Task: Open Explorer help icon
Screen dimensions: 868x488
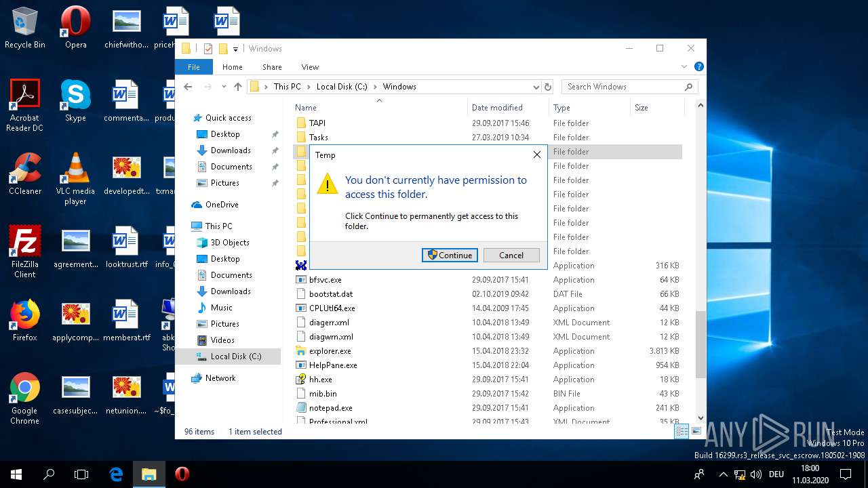Action: [x=699, y=66]
